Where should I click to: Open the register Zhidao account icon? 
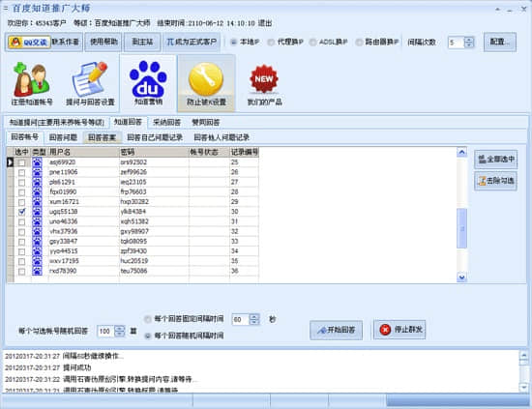32,80
